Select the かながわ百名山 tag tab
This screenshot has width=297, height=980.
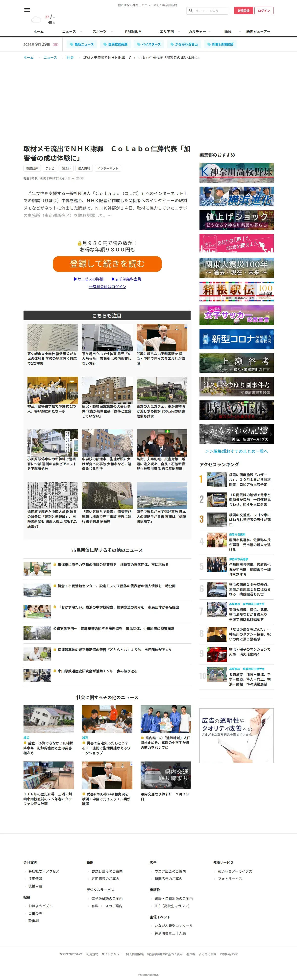pyautogui.click(x=184, y=45)
